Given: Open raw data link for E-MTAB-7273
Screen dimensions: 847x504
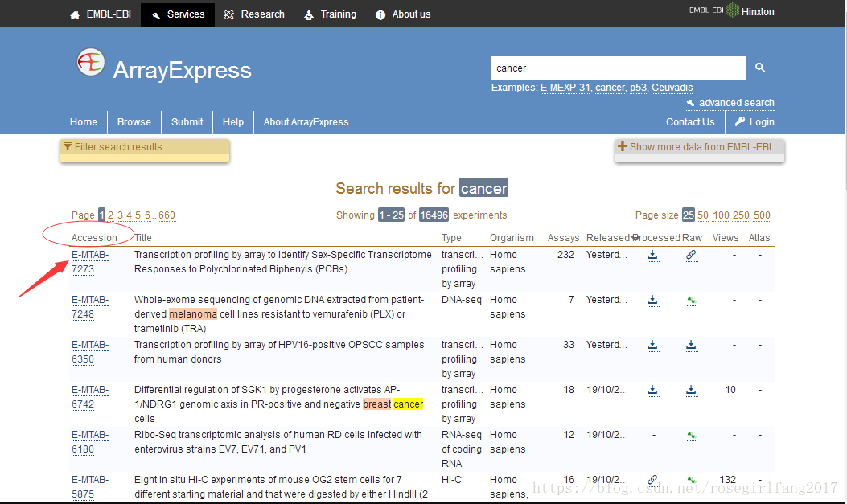Looking at the screenshot, I should pos(691,255).
